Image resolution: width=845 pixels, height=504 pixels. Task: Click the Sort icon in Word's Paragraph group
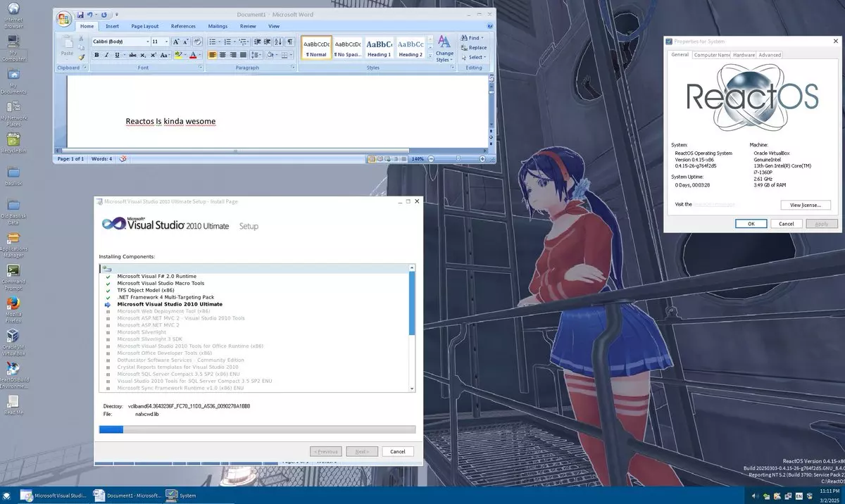coord(278,42)
